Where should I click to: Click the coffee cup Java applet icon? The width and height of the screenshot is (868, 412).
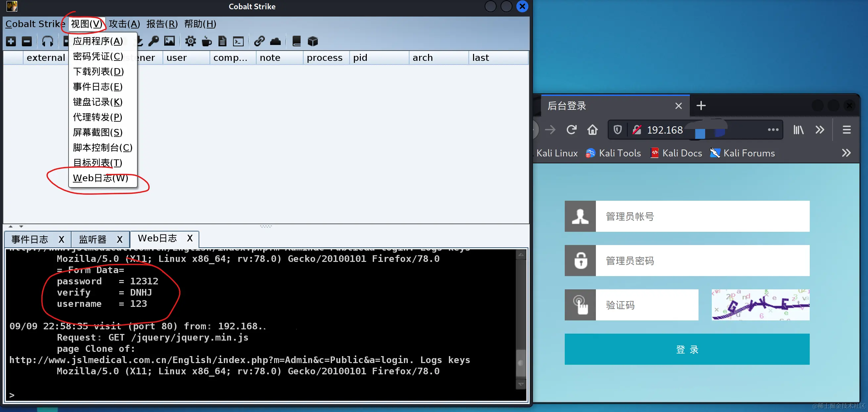point(207,41)
